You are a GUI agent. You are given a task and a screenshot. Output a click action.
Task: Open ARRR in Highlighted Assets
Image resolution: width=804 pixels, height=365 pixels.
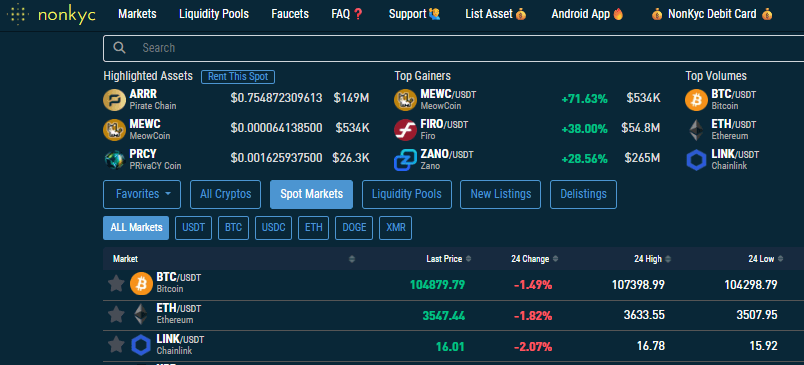click(x=143, y=94)
